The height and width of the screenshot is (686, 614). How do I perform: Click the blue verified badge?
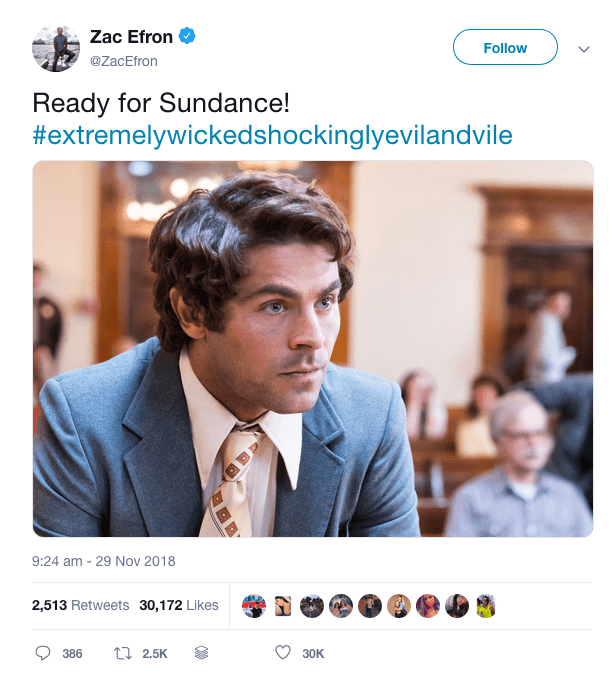(187, 37)
